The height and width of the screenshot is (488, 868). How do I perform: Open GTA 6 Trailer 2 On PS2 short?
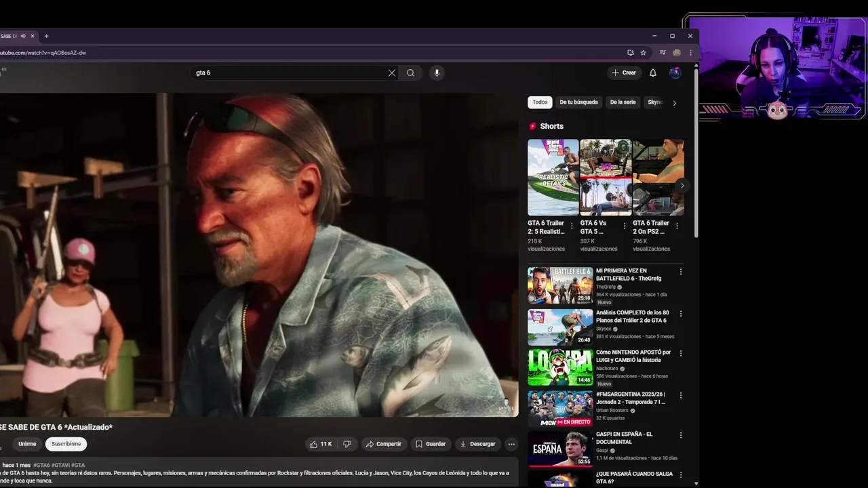[658, 178]
